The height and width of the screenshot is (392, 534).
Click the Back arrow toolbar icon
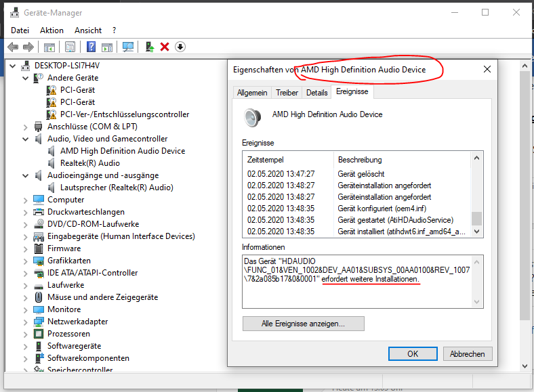tap(13, 47)
